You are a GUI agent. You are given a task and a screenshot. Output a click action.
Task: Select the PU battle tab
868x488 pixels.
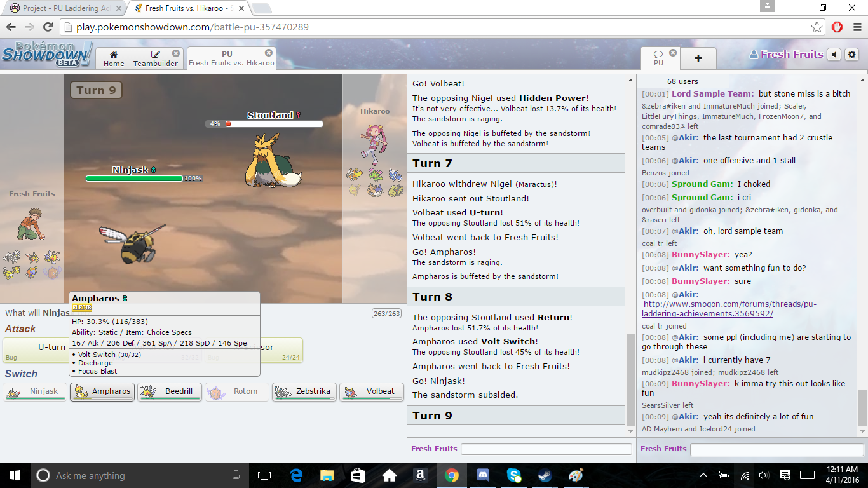click(x=231, y=58)
